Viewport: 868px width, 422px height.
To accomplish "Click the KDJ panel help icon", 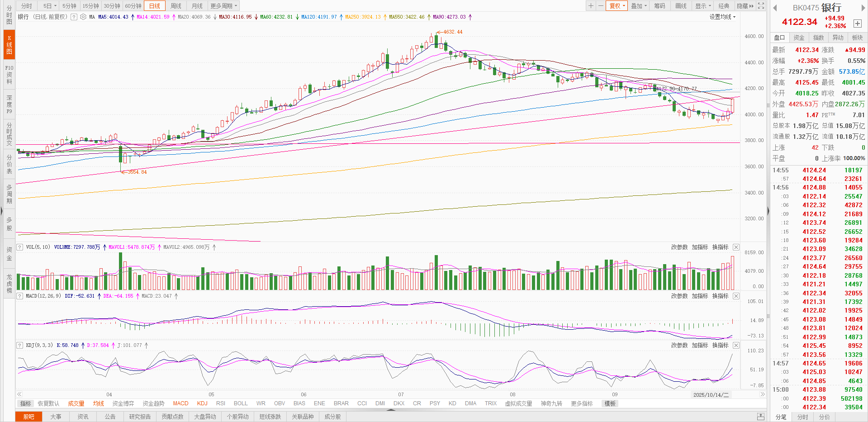I will 20,345.
